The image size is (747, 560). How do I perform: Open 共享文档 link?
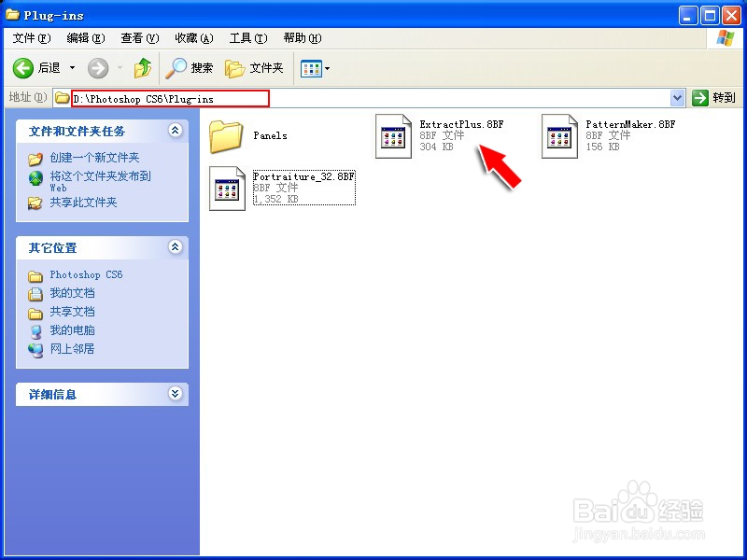[73, 312]
